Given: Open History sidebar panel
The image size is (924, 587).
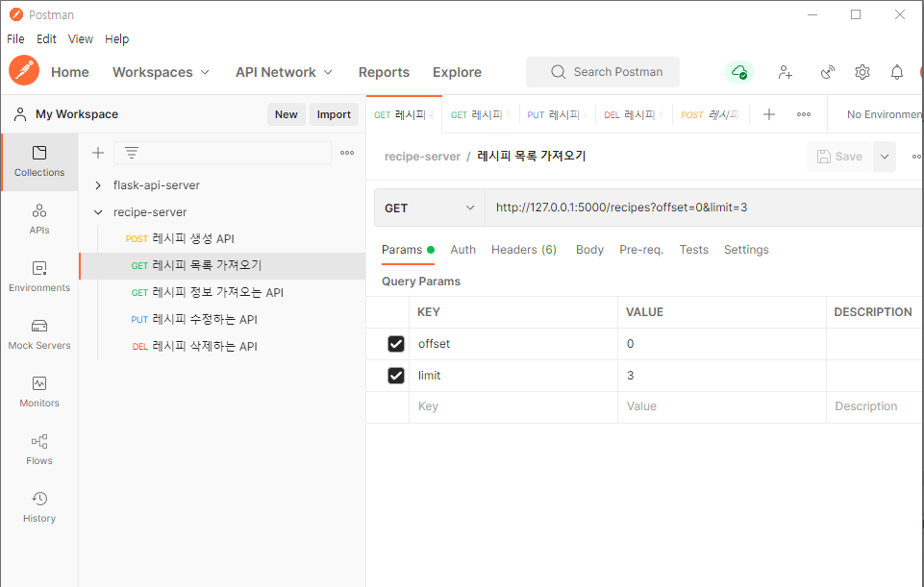Looking at the screenshot, I should click(39, 507).
